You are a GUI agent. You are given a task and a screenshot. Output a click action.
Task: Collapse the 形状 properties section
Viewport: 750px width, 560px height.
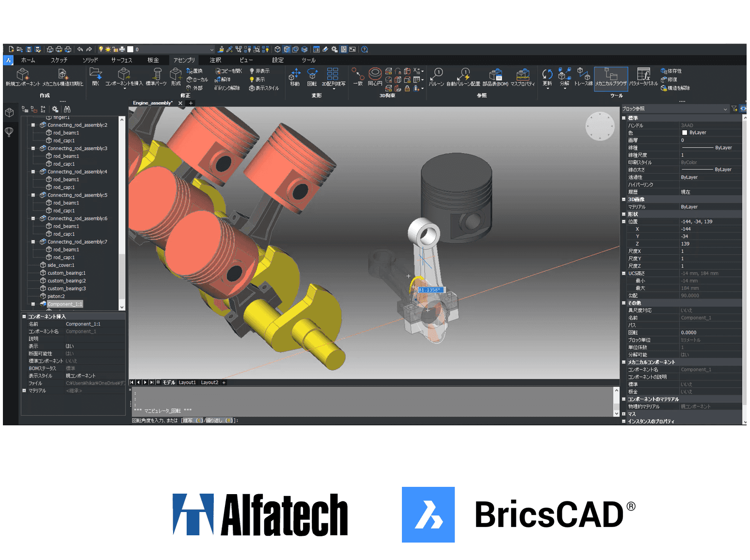point(623,214)
